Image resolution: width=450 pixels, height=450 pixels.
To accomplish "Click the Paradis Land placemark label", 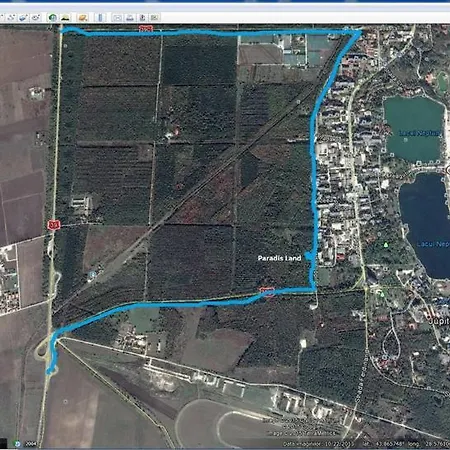I will click(279, 258).
